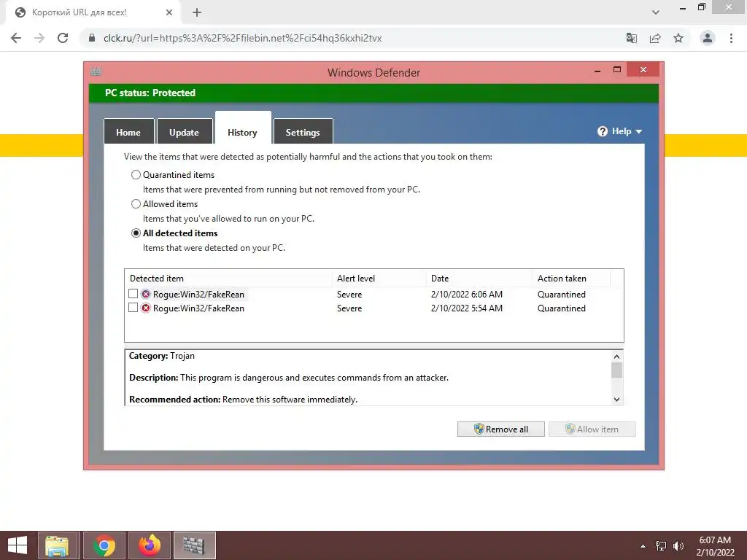
Task: Open the taskbar clock and date
Action: pos(715,546)
